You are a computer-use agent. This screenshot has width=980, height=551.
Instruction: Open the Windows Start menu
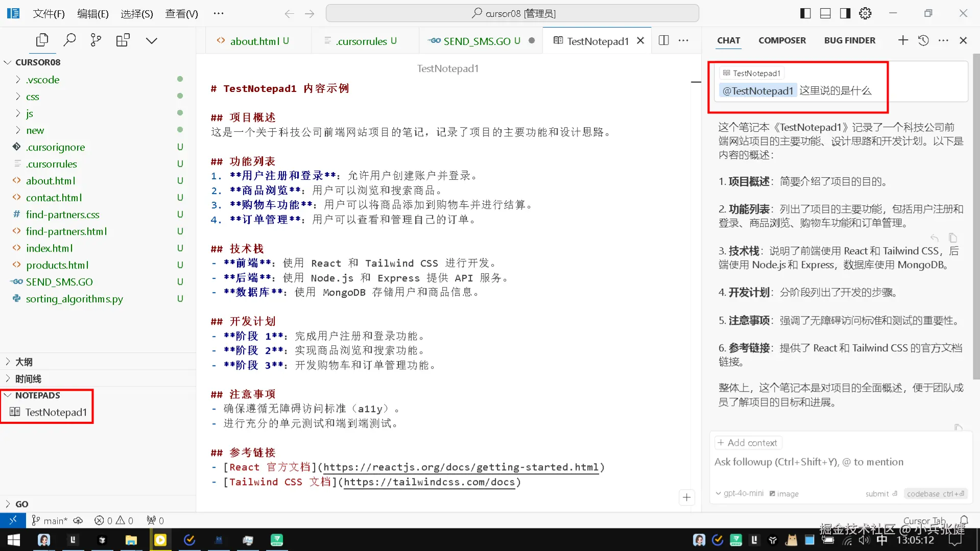[x=13, y=540]
